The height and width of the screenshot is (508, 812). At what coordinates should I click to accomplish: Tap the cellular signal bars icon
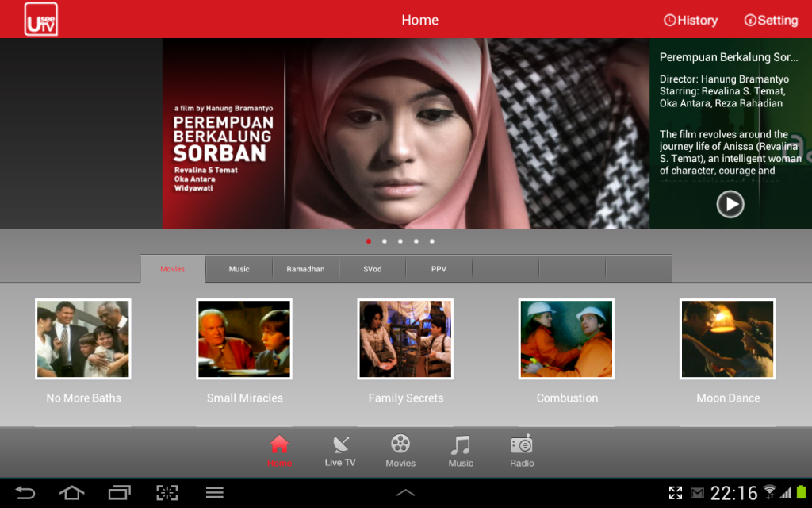[x=786, y=493]
